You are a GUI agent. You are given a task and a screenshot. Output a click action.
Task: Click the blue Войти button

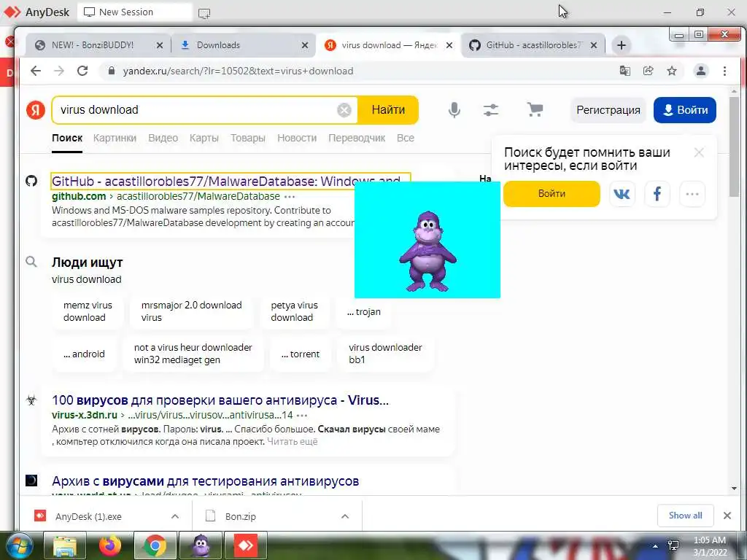[684, 110]
